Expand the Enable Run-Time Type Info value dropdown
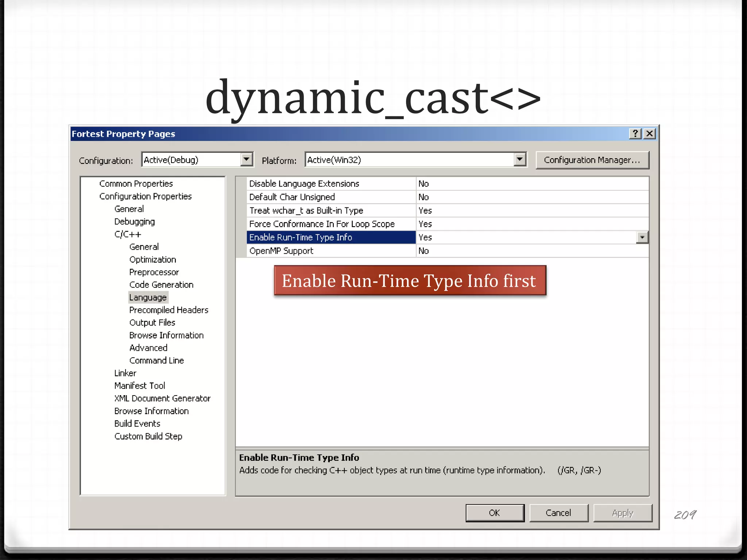 click(642, 237)
